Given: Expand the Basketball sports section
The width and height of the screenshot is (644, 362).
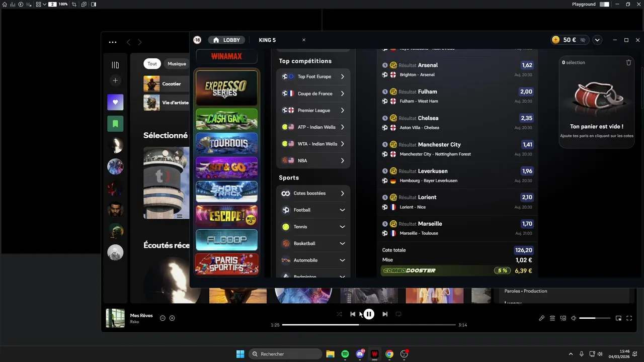Looking at the screenshot, I should tap(313, 243).
